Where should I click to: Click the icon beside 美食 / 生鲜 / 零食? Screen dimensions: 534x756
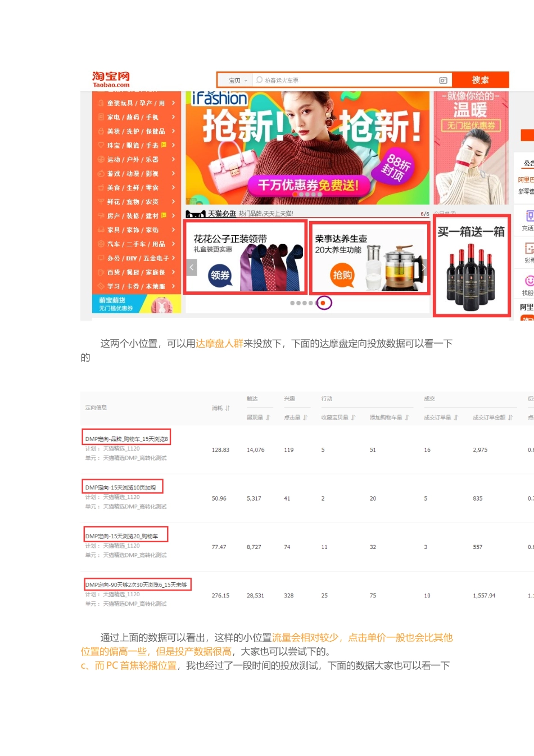pyautogui.click(x=101, y=187)
